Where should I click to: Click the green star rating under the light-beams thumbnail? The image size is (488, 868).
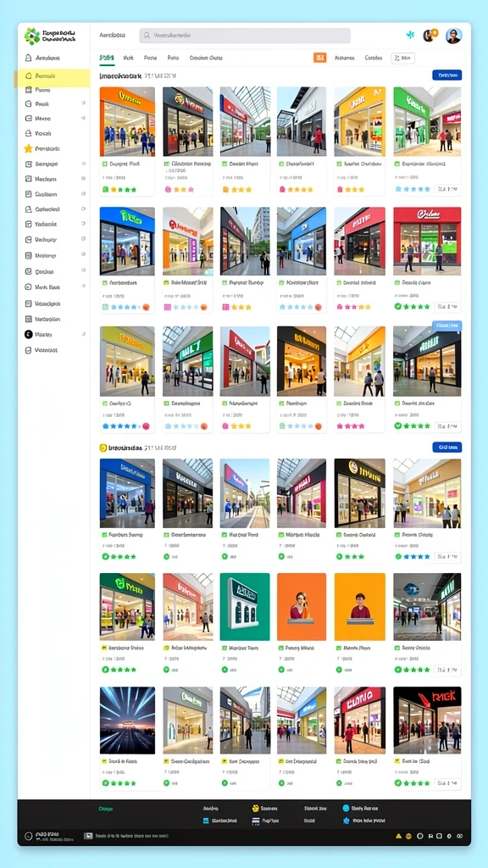(x=119, y=783)
